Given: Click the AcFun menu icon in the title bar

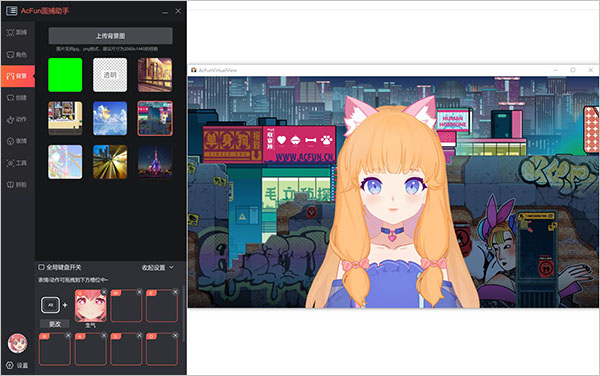Looking at the screenshot, I should (11, 11).
